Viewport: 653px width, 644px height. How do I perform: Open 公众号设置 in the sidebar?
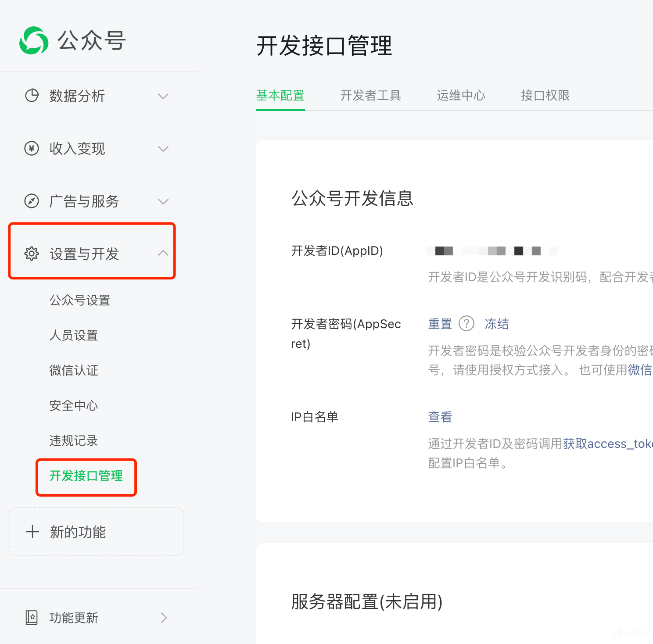tap(80, 301)
